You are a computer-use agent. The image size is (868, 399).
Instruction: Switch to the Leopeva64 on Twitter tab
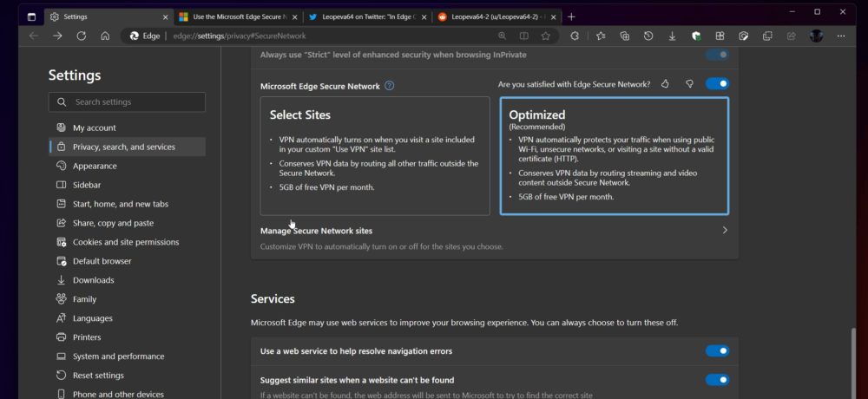367,17
